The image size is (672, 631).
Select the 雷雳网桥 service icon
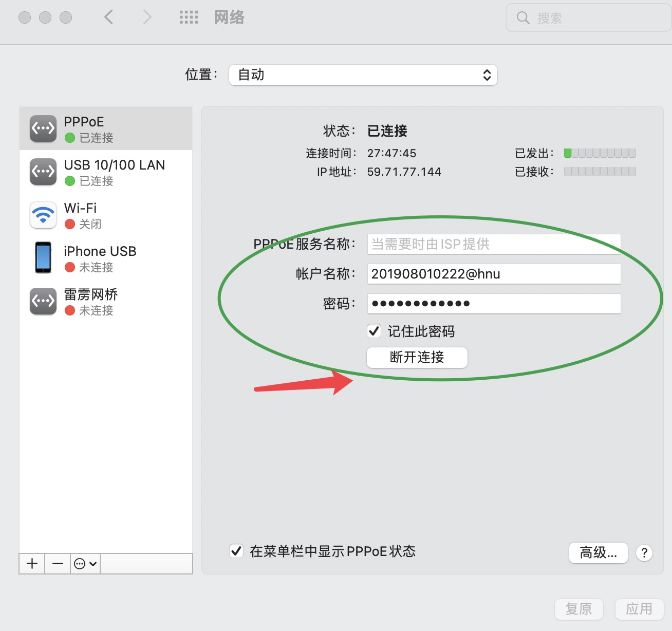(x=43, y=301)
